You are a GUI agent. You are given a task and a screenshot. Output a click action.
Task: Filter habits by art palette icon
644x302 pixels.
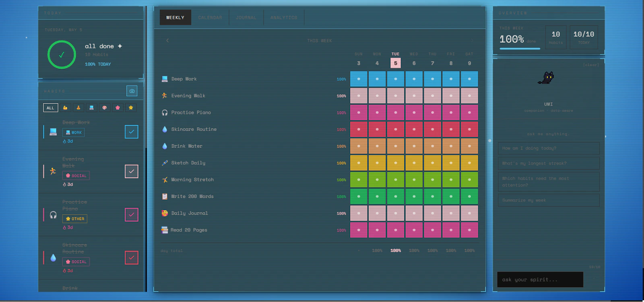pyautogui.click(x=105, y=108)
